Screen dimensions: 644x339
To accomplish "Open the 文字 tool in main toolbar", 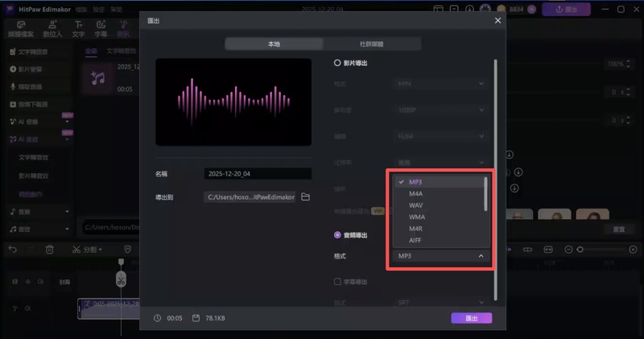I will click(x=78, y=29).
